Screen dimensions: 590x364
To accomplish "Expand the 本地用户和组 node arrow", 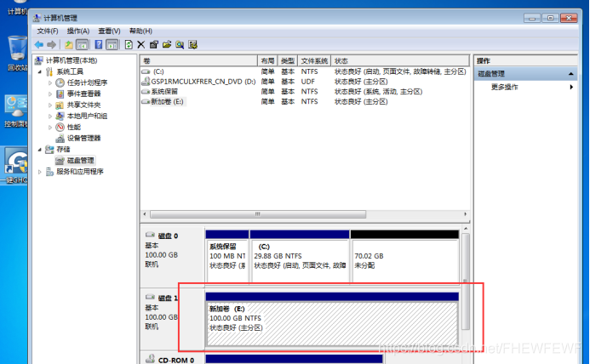I will point(50,116).
